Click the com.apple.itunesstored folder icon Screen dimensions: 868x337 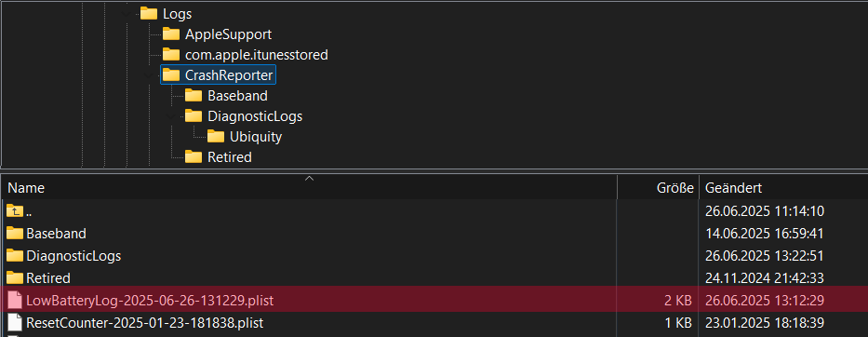[x=171, y=54]
